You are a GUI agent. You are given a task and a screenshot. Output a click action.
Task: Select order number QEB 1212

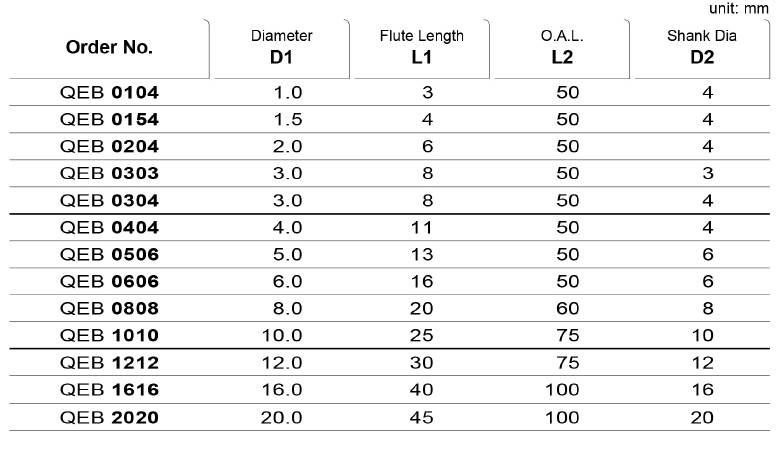109,363
